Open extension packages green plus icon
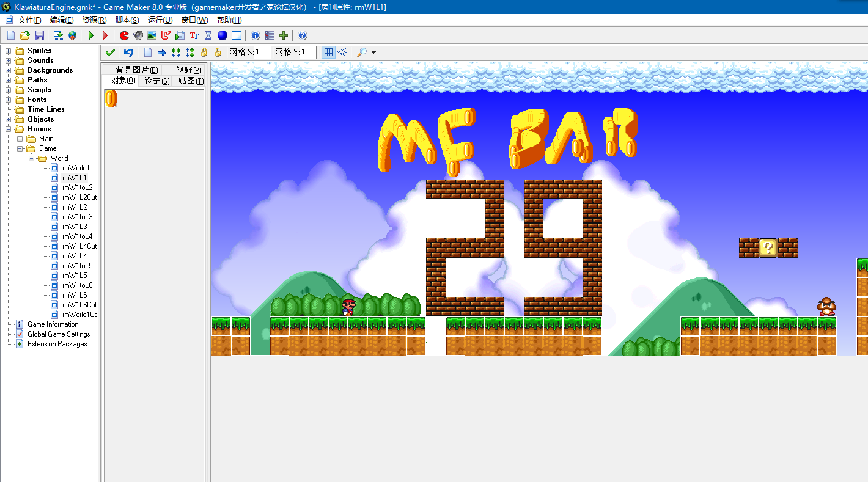 [284, 35]
